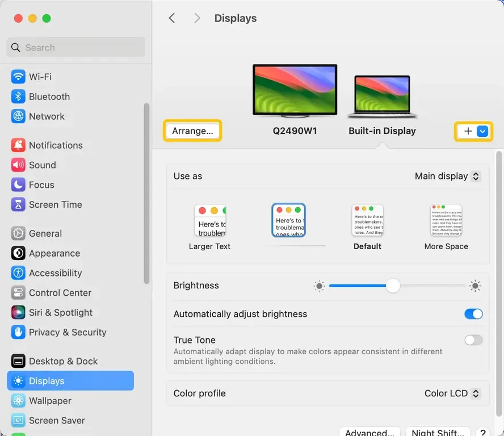Click the Sound speaker icon

point(18,165)
